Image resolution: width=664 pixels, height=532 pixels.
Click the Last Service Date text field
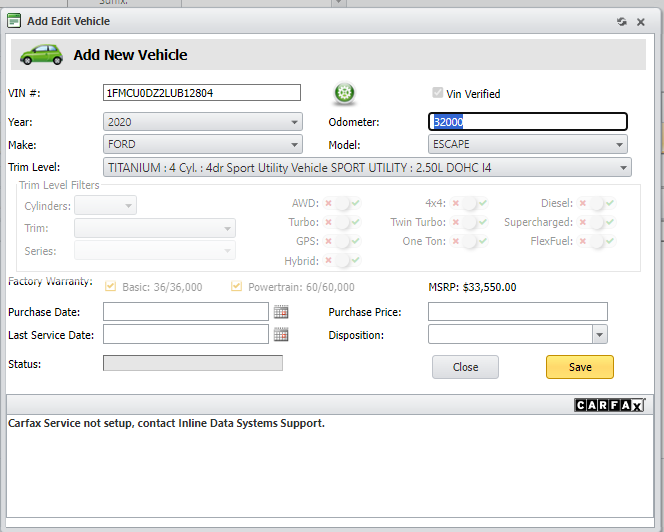[186, 334]
